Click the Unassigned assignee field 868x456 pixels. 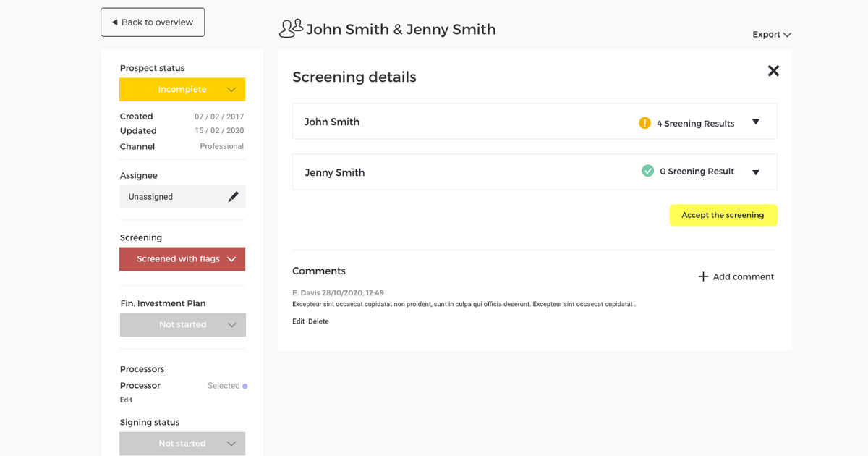pyautogui.click(x=182, y=197)
